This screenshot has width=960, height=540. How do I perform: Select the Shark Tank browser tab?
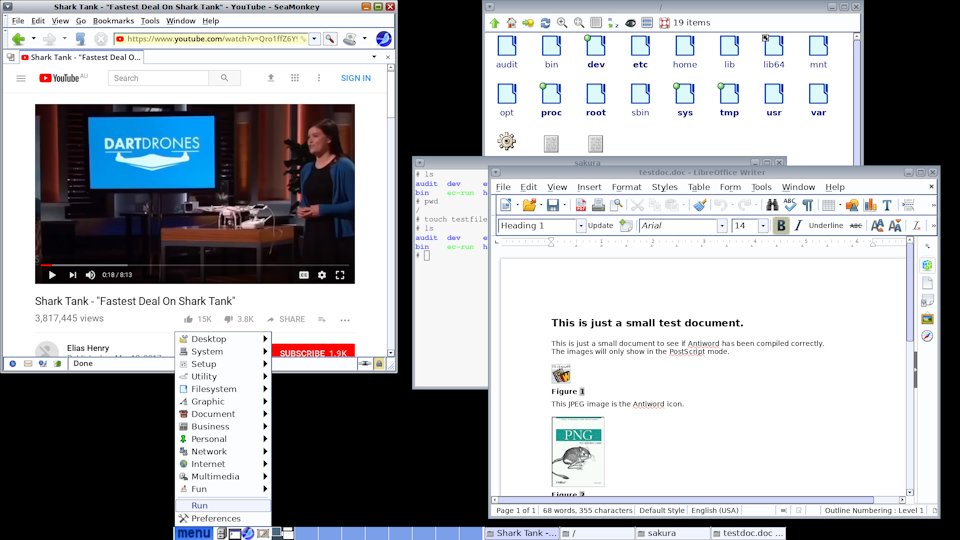[x=81, y=57]
